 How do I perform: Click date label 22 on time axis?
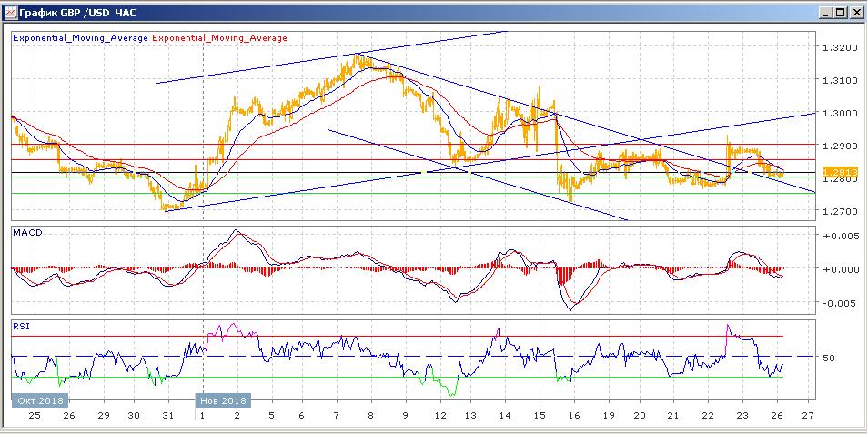708,415
